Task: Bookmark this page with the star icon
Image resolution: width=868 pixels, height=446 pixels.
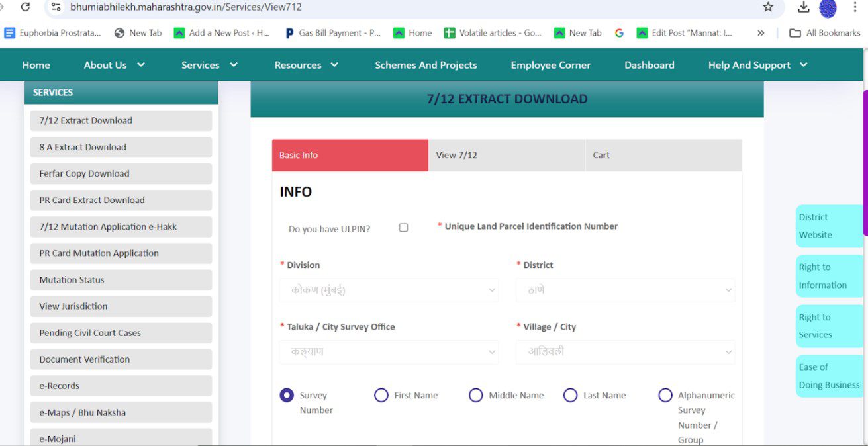Action: 767,7
